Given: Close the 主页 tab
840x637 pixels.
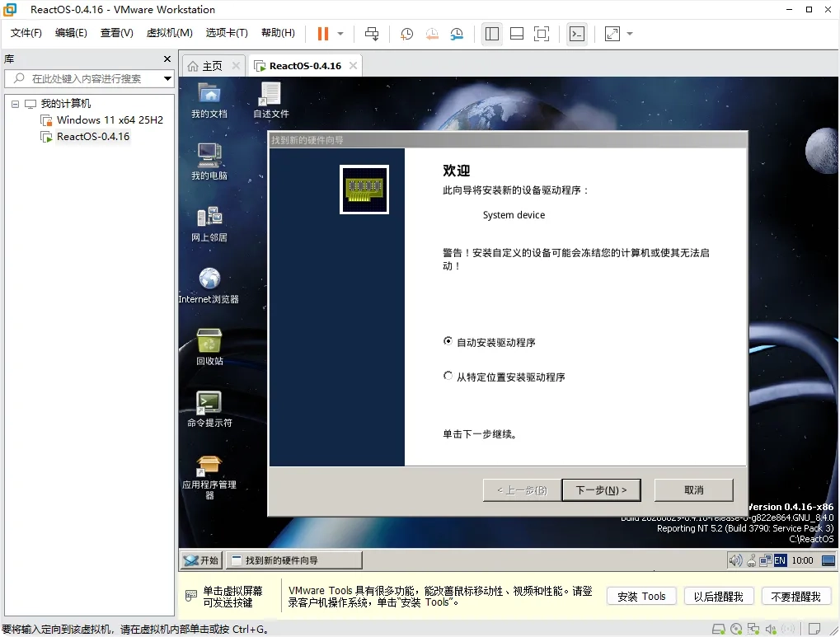Looking at the screenshot, I should (x=236, y=65).
